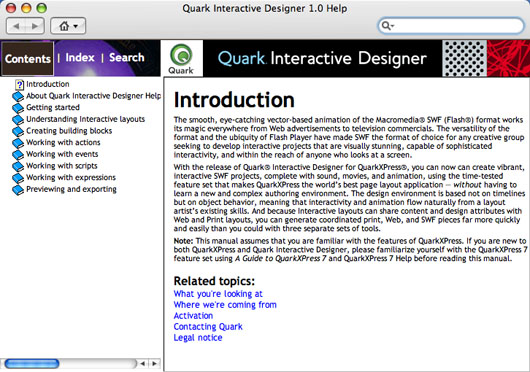Click the book icon beside Working with events
The image size is (530, 372).
(18, 154)
